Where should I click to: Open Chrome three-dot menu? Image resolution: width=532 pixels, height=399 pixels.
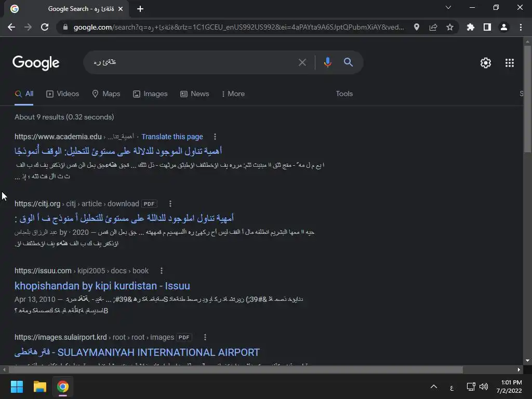click(x=521, y=27)
